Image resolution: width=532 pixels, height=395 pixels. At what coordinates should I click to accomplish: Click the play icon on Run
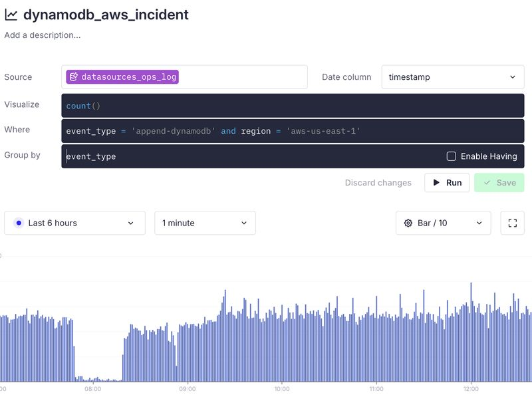coord(436,183)
